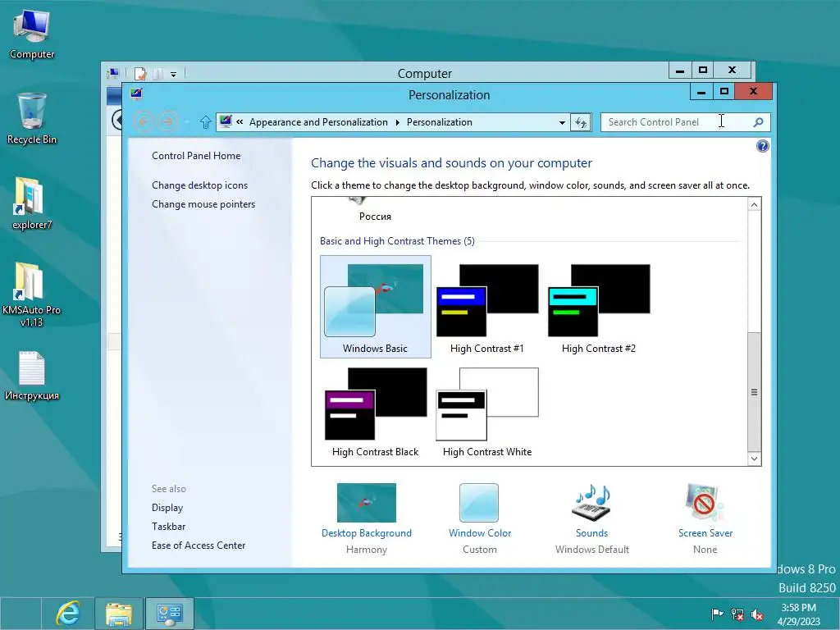Click the Control Panel taskbar button
The height and width of the screenshot is (630, 840).
pos(169,614)
